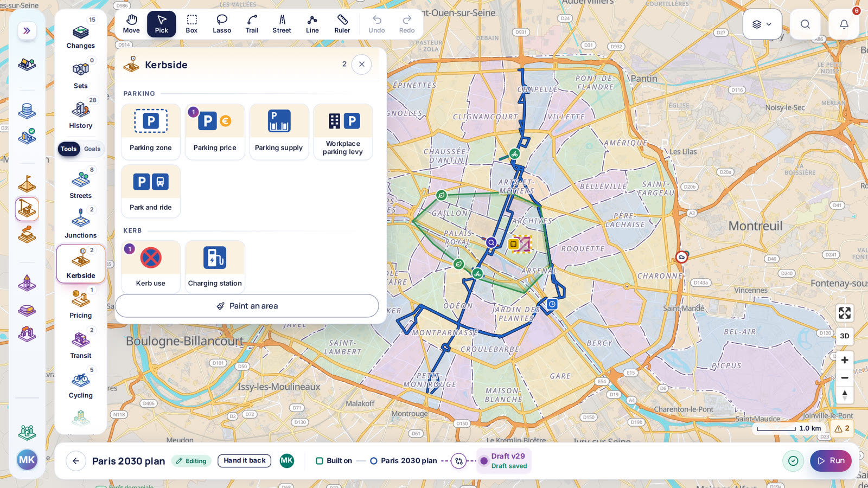Open the Cycling category

tap(81, 384)
